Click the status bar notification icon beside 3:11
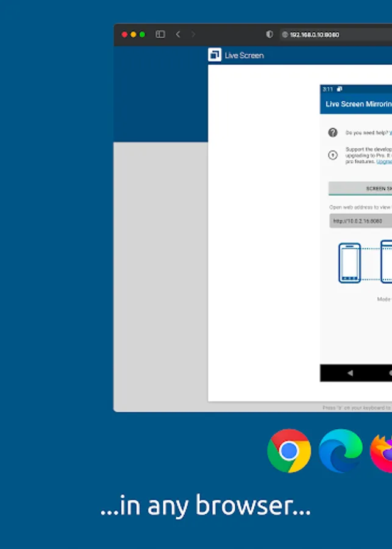The width and height of the screenshot is (392, 549). coord(339,89)
